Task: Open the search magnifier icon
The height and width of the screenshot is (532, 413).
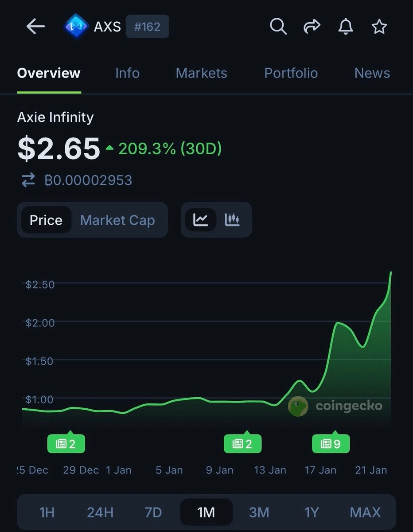Action: pos(278,27)
